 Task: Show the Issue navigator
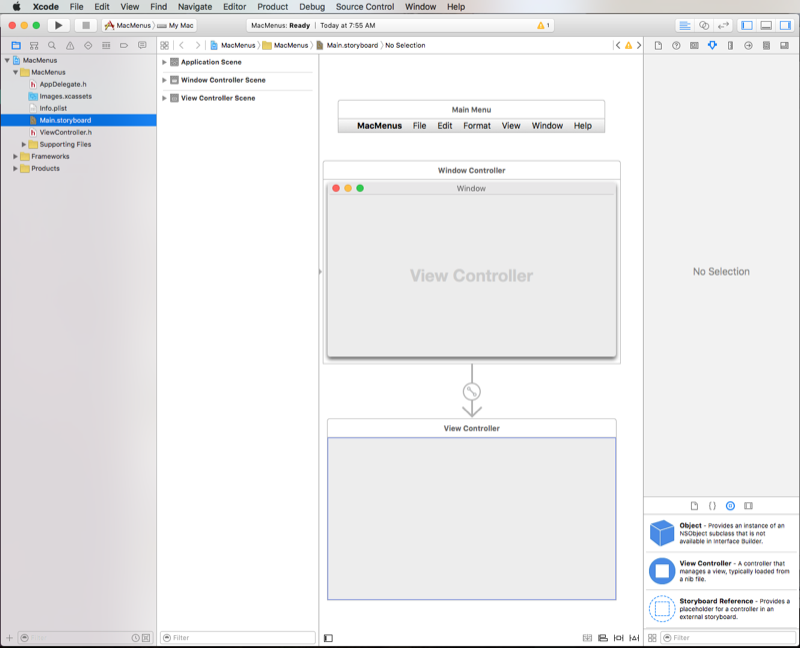coord(69,44)
